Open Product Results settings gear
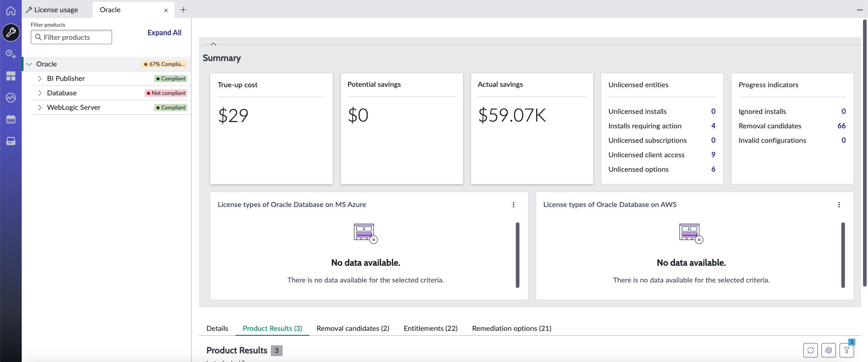 (829, 350)
